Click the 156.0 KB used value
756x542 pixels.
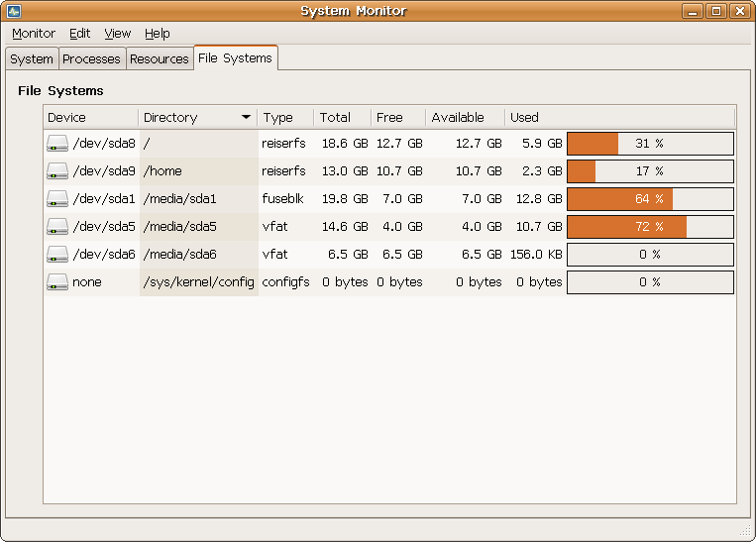[536, 255]
